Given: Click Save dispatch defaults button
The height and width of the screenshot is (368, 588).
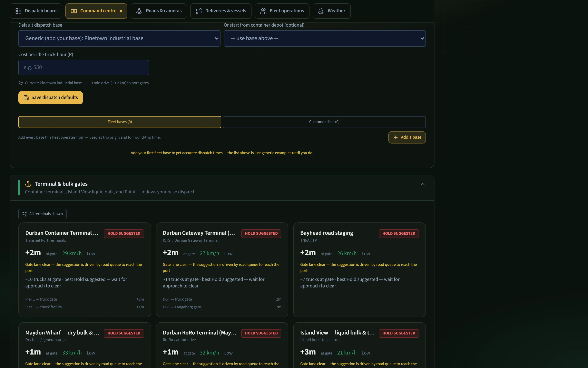Looking at the screenshot, I should (51, 98).
